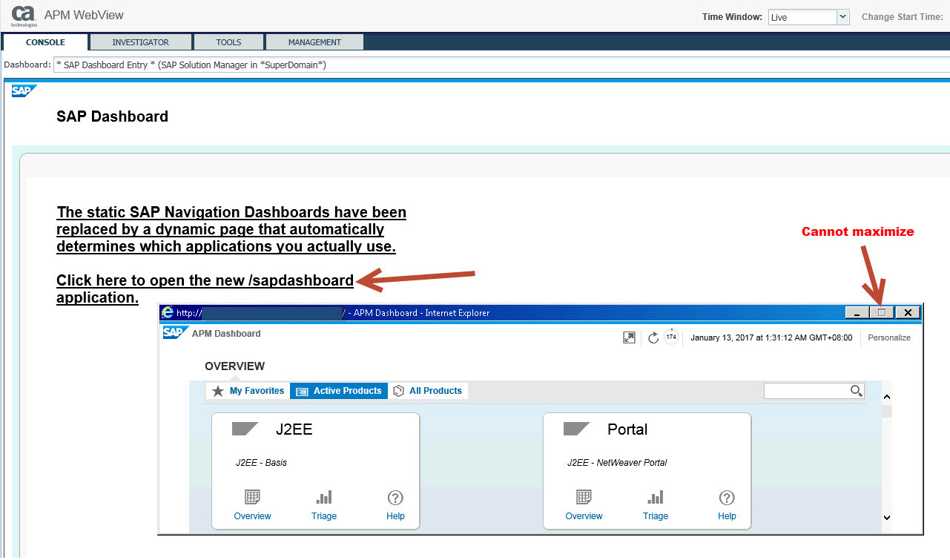Click the APM WebView title
The image size is (950, 560).
coord(84,15)
